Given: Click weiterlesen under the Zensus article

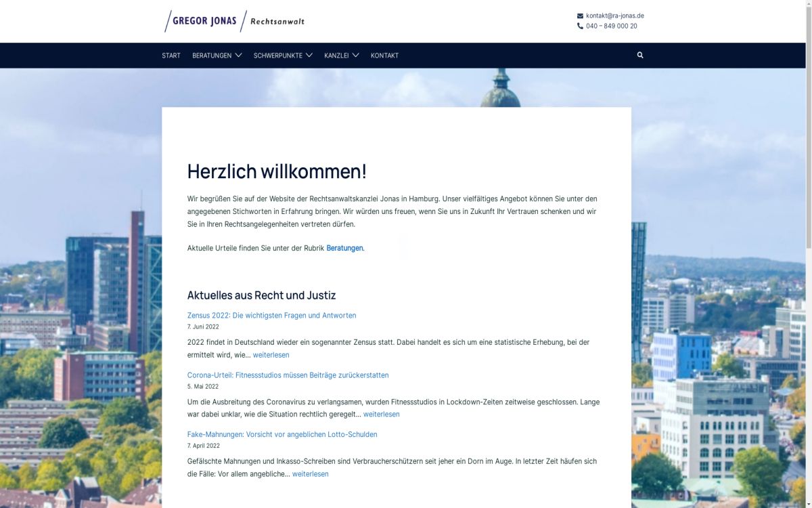Looking at the screenshot, I should coord(271,354).
